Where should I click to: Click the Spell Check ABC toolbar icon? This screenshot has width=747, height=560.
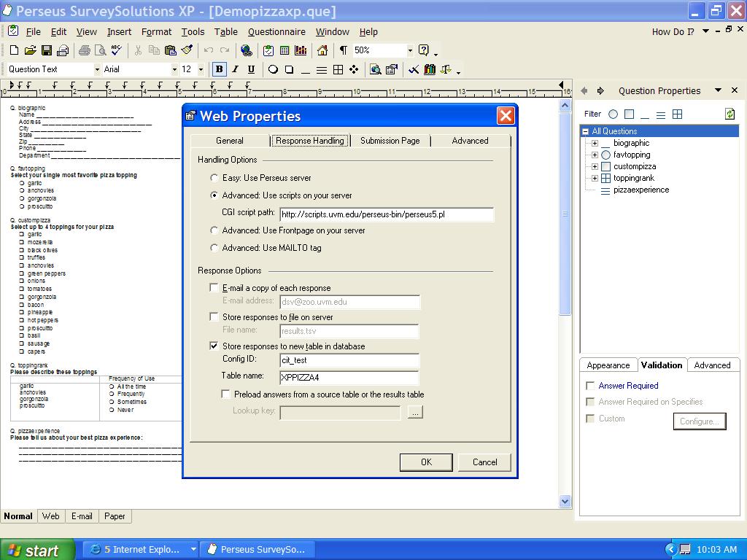point(116,50)
